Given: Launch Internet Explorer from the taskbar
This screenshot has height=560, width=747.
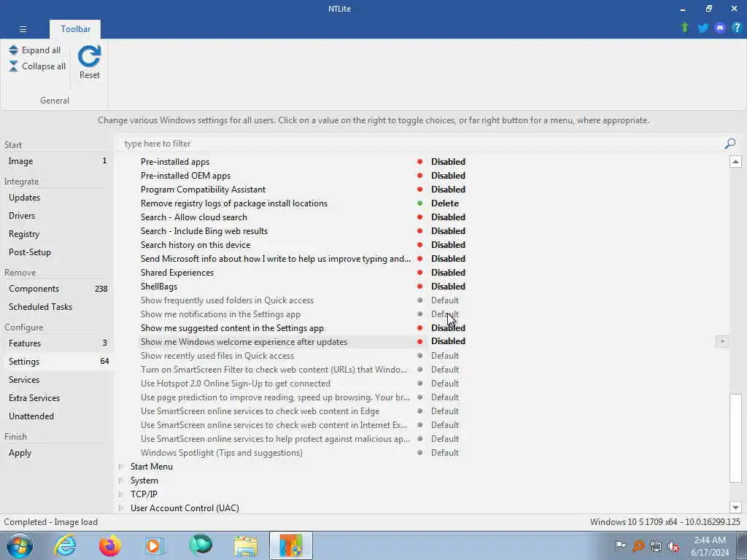Looking at the screenshot, I should click(65, 545).
